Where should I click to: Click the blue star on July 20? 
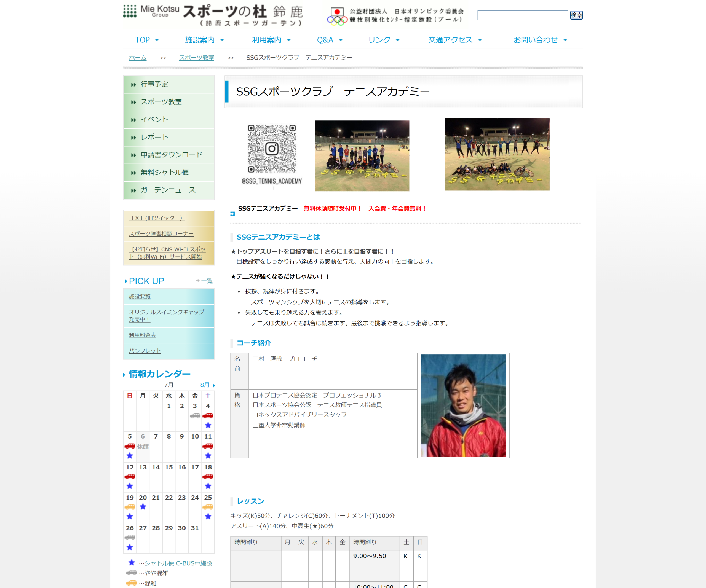pyautogui.click(x=143, y=507)
